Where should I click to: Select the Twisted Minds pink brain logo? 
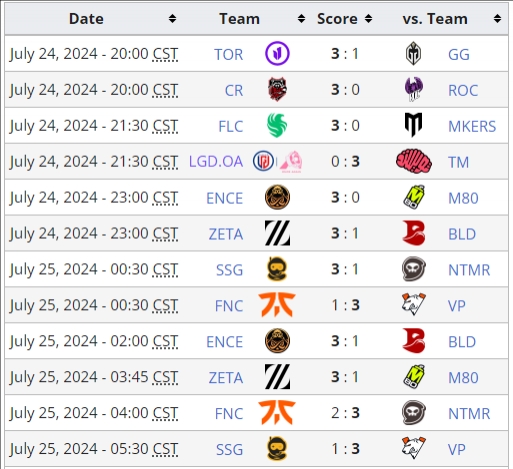(x=414, y=161)
